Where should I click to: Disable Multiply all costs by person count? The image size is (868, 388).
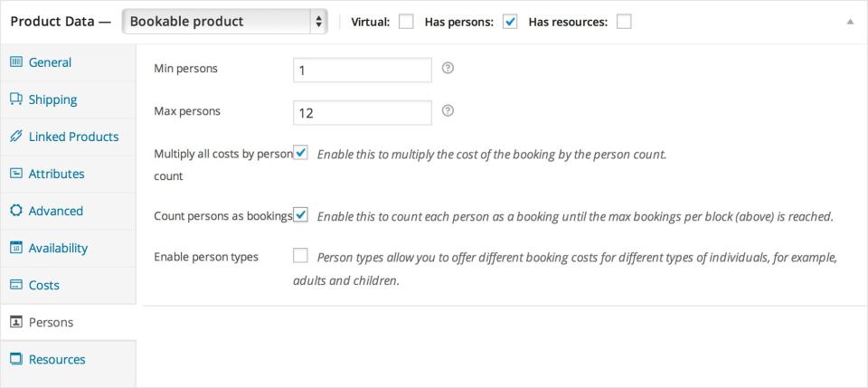click(x=301, y=153)
